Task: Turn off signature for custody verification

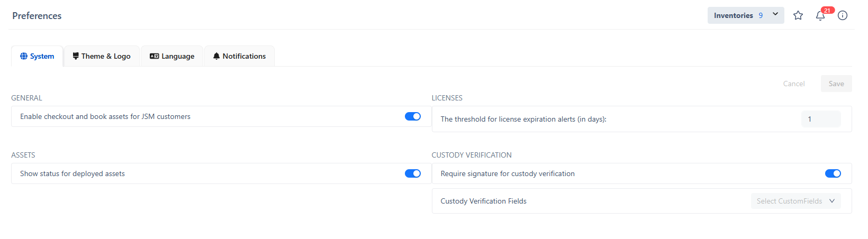Action: coord(833,173)
